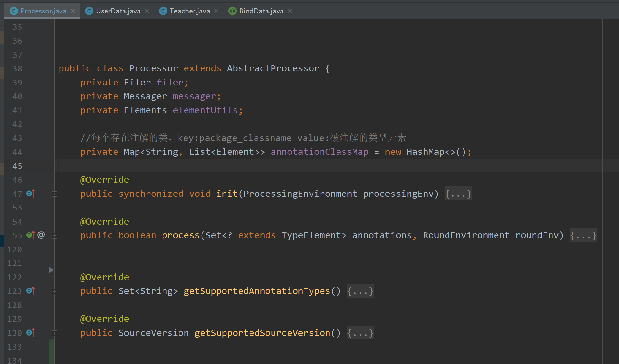Expand the init method fold toggle
Screen dimensions: 619x364
[54, 194]
